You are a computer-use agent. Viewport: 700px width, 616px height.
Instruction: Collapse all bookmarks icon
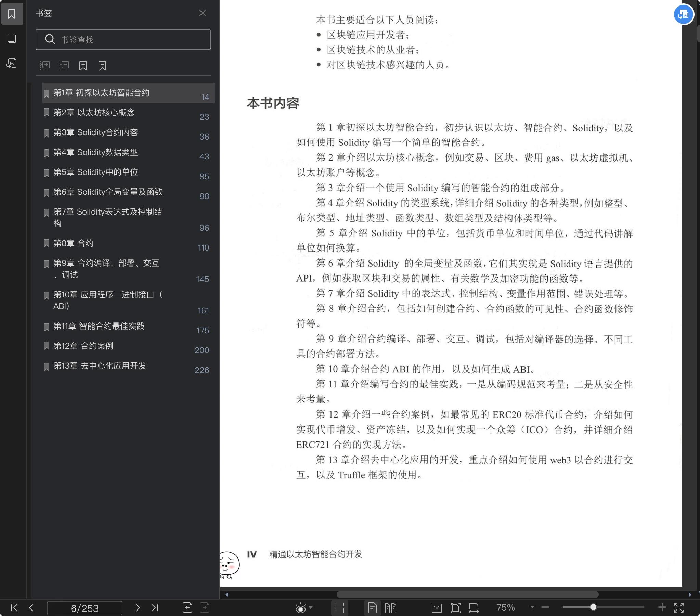tap(64, 65)
